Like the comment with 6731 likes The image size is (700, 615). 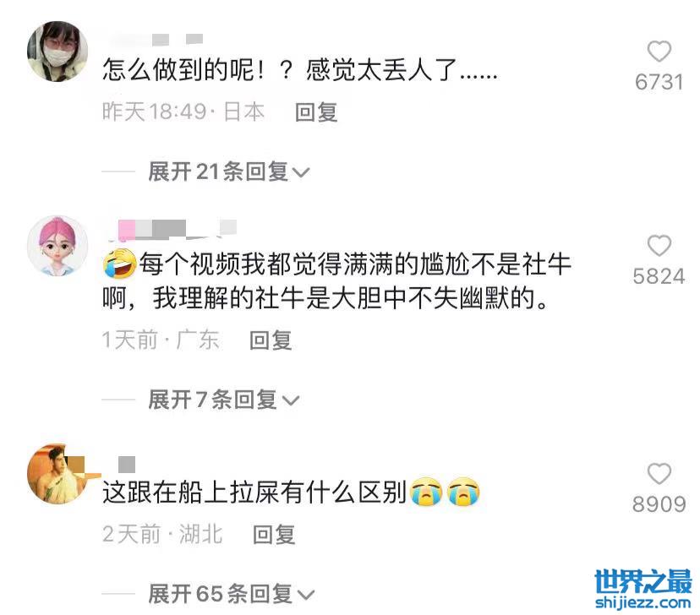point(659,52)
